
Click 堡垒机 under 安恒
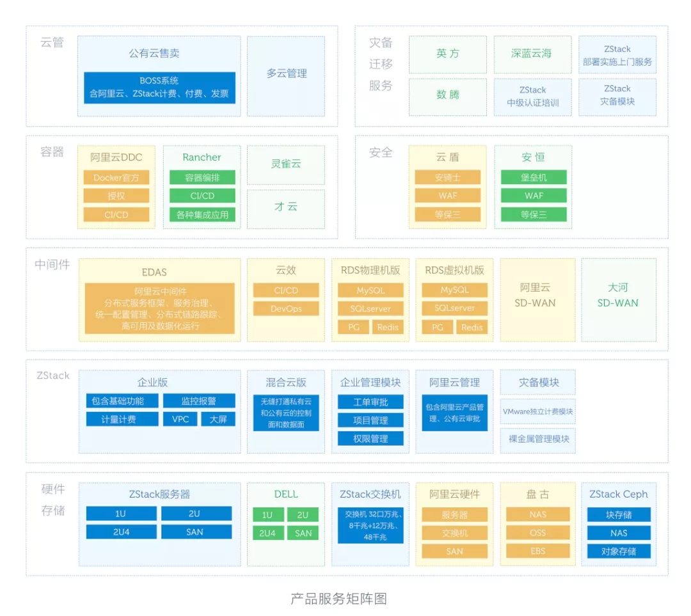click(534, 177)
